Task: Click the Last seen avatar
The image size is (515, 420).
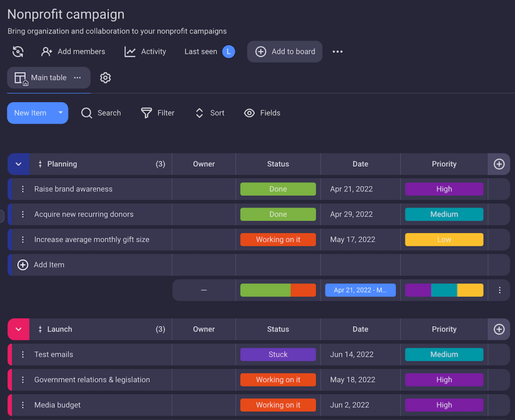Action: [230, 51]
